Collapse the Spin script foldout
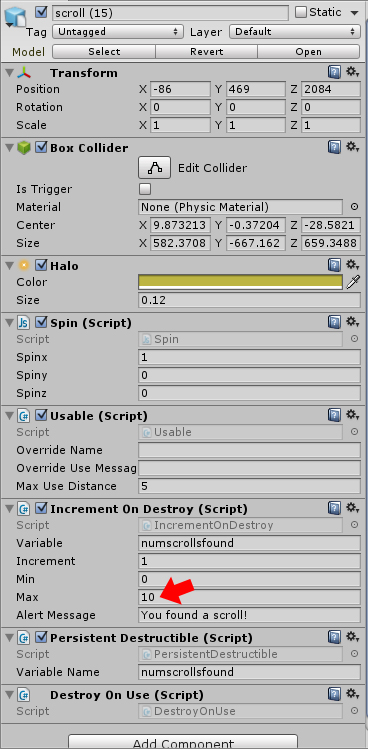368x749 pixels. (x=9, y=323)
